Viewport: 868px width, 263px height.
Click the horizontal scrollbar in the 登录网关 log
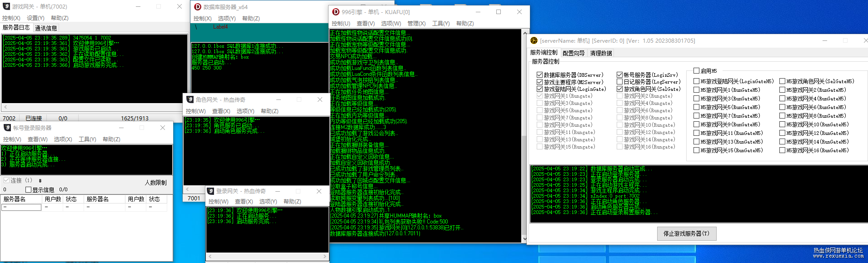268,257
